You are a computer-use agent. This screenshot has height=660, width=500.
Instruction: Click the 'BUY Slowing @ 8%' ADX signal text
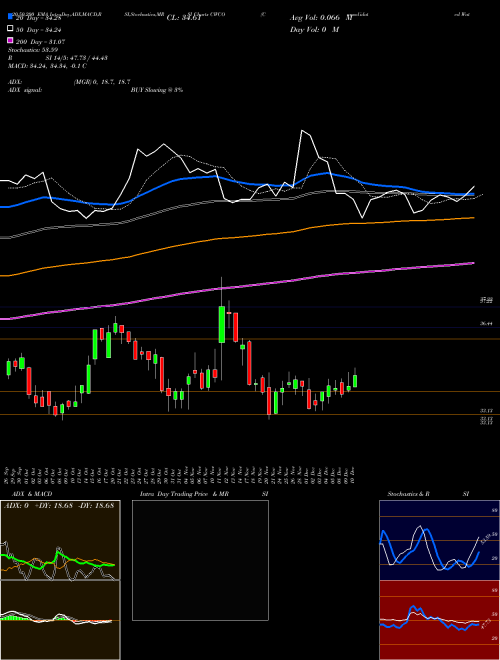point(157,90)
